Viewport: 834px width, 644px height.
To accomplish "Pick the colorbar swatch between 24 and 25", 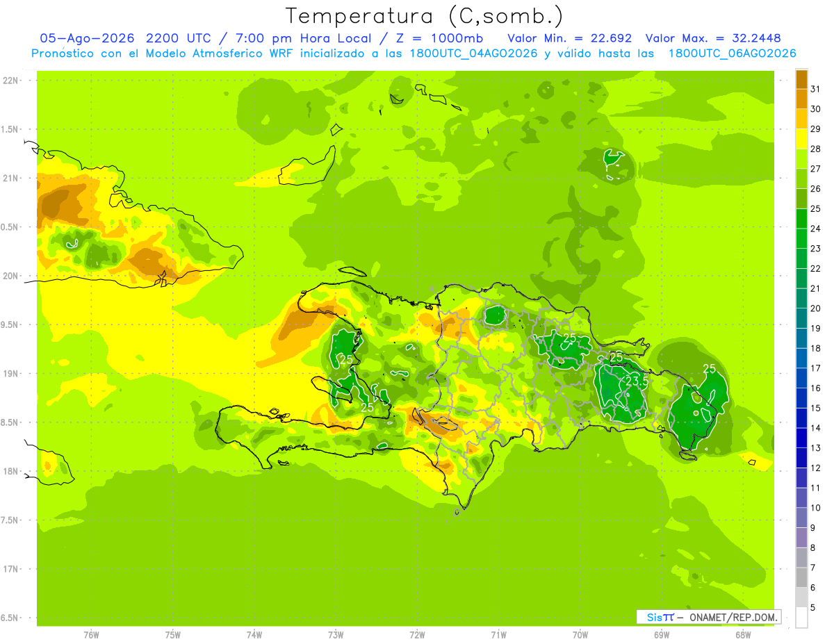I will [801, 218].
